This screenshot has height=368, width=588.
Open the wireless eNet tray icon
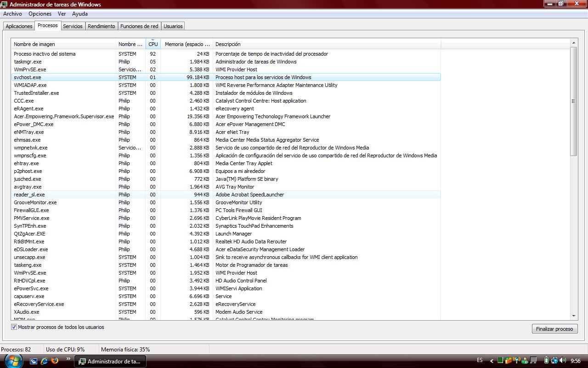pyautogui.click(x=516, y=360)
